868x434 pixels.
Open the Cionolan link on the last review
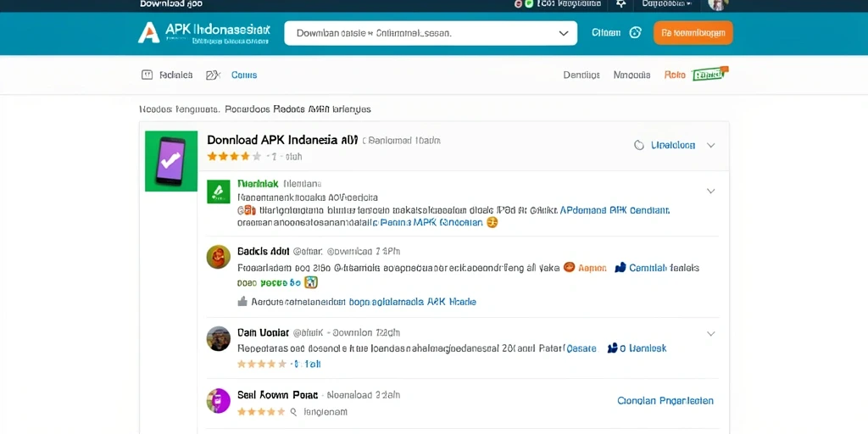665,401
